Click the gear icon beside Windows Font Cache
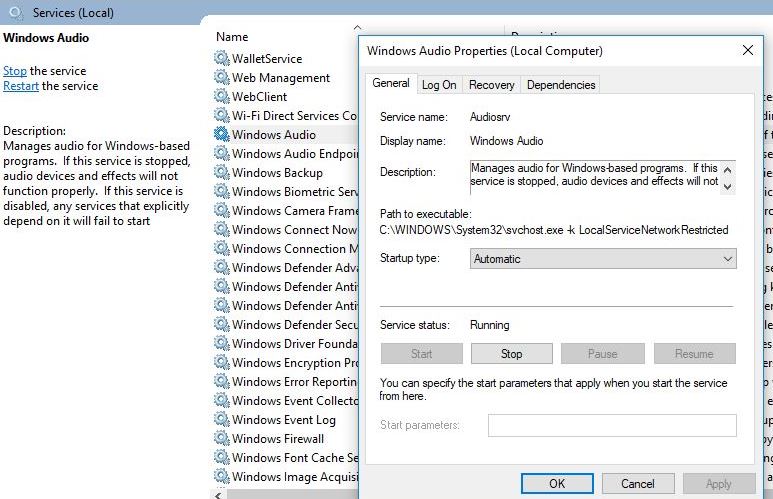This screenshot has height=499, width=773. pyautogui.click(x=222, y=458)
